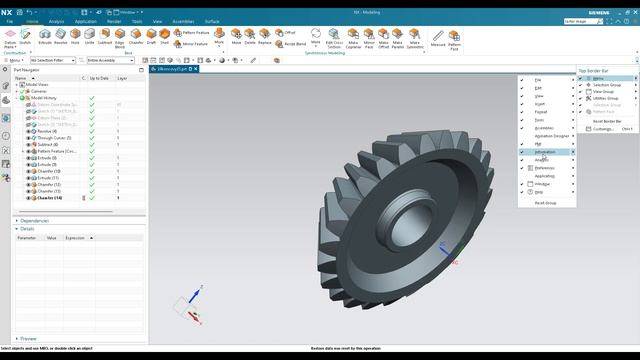The image size is (640, 360).
Task: Select Chamfer (14) in Model History
Action: tap(50, 198)
